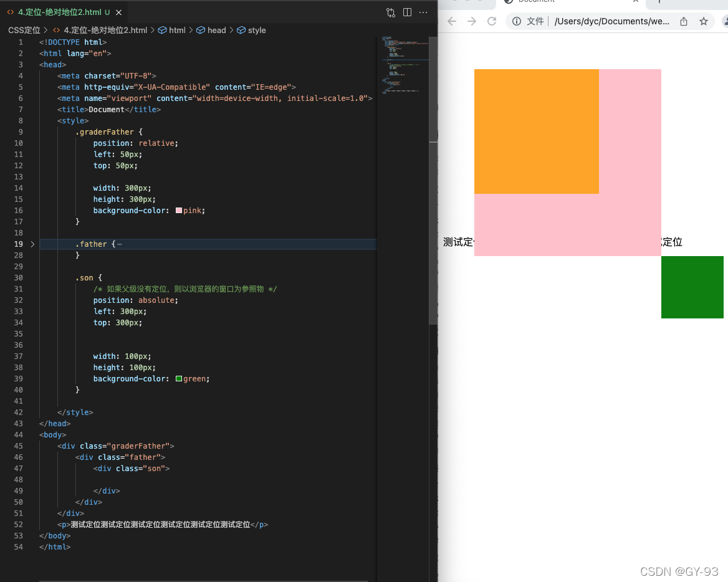Click the <p> paragraph line 52
728x582 pixels.
[x=163, y=525]
